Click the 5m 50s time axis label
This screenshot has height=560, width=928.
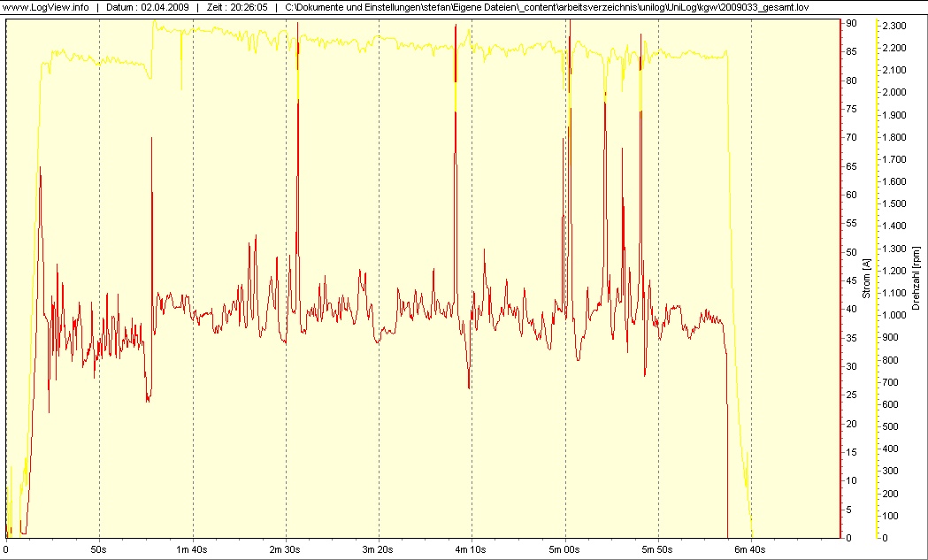(658, 549)
